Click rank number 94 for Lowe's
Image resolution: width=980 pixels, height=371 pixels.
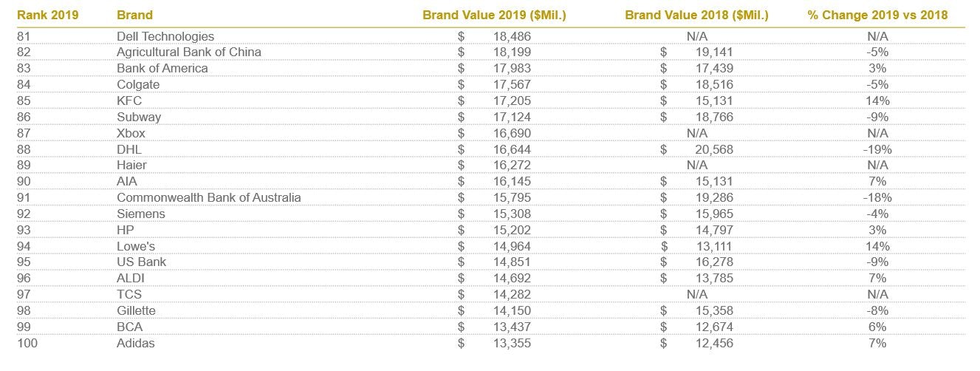pos(24,247)
